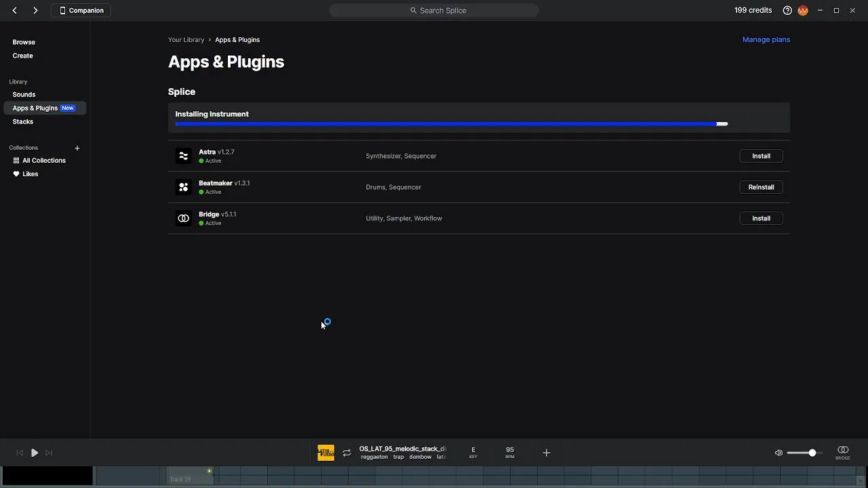The image size is (868, 488).
Task: Go forward with the right arrow
Action: pos(35,10)
